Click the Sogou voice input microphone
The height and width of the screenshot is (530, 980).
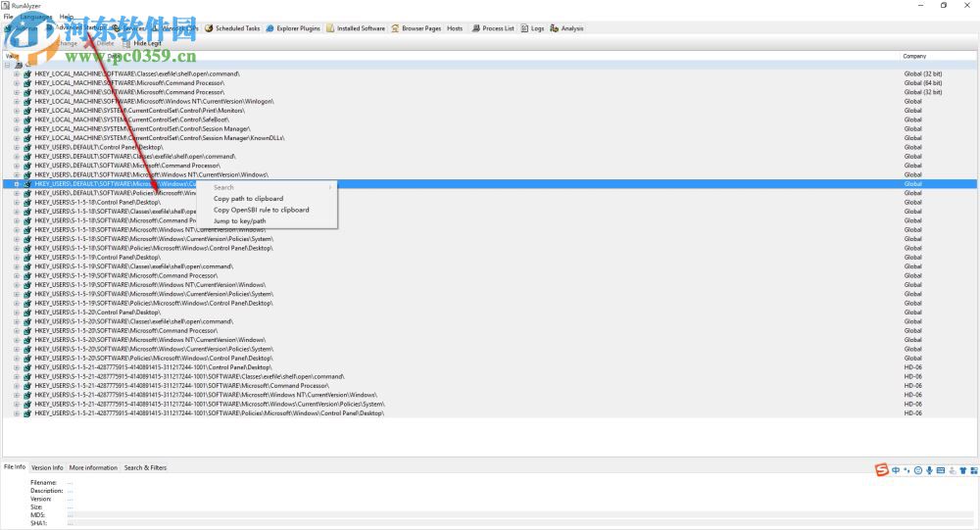pos(929,470)
